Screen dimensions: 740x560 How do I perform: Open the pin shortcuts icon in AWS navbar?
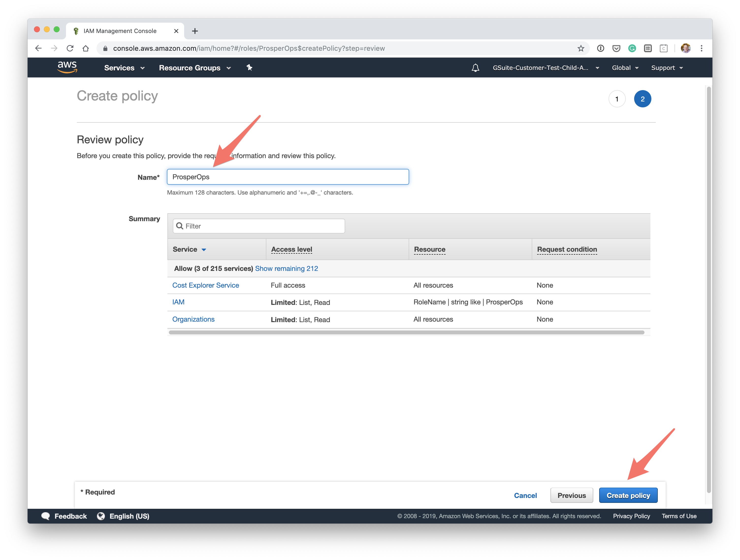(x=249, y=68)
